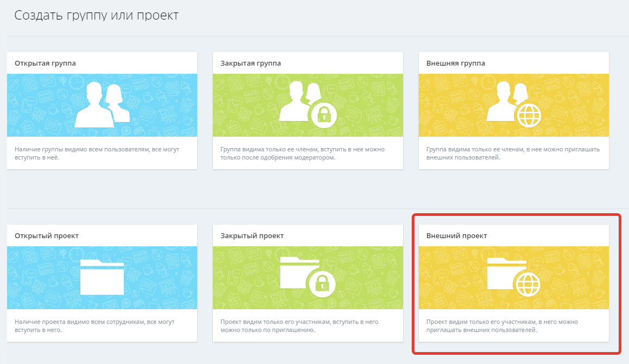Click the two-person silhouette in Открытая группа
Viewport: 629px width, 364px height.
tap(102, 104)
